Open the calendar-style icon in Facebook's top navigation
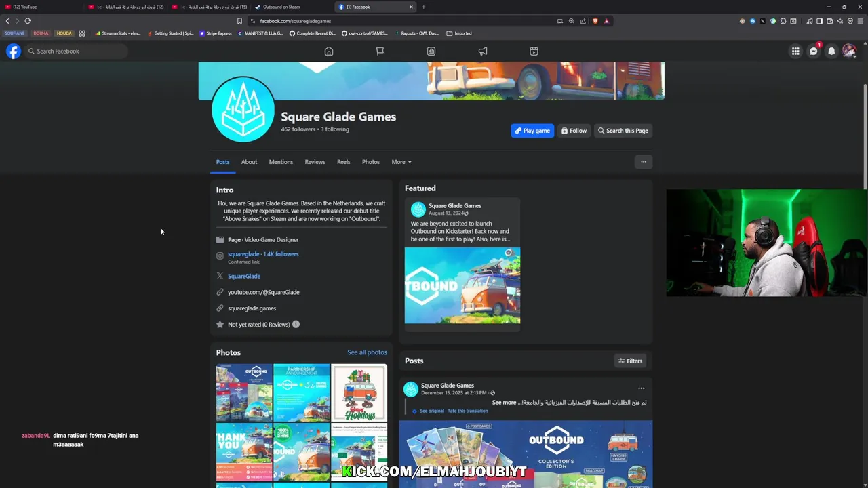This screenshot has width=868, height=488. pos(534,52)
